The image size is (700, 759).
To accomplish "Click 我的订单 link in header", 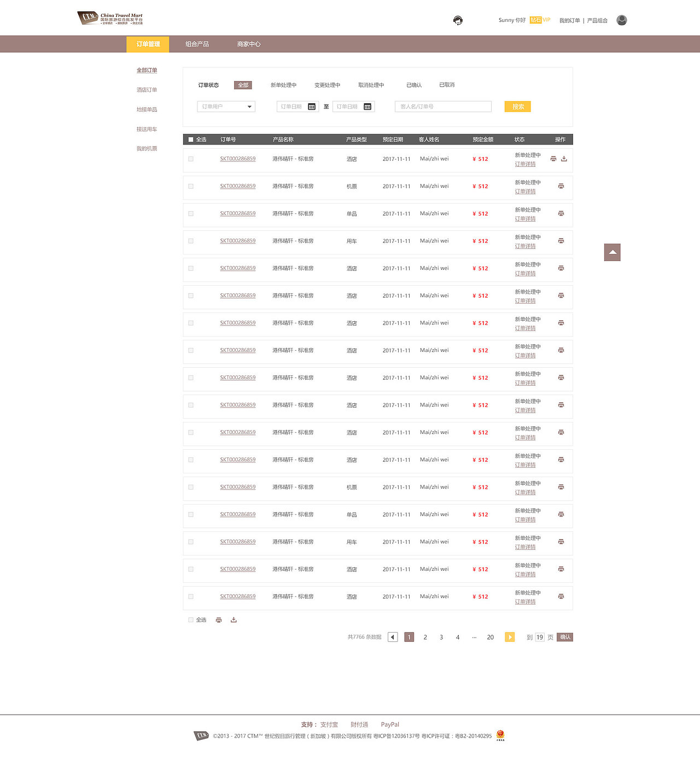I will pyautogui.click(x=569, y=20).
